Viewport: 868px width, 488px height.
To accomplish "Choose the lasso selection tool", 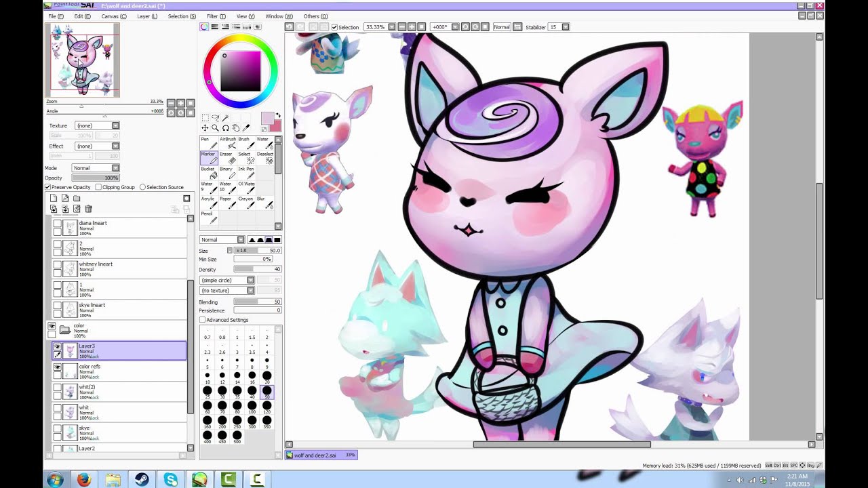I will [215, 118].
